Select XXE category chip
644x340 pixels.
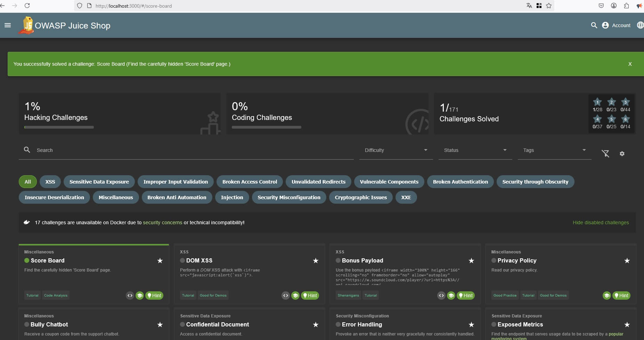click(x=406, y=197)
